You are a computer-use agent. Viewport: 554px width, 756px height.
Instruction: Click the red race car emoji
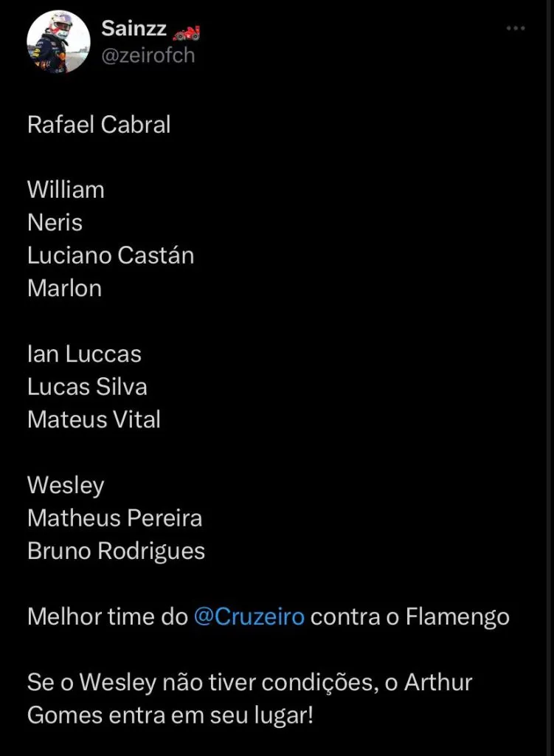[x=186, y=31]
